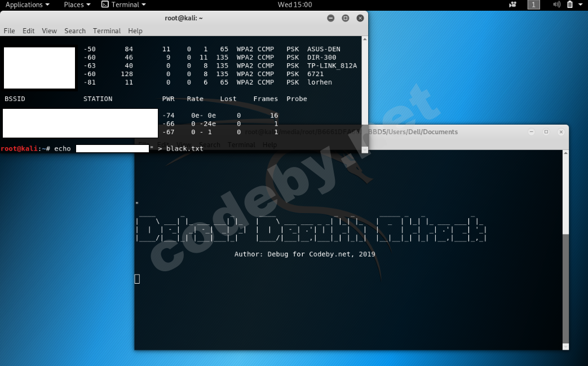588x366 pixels.
Task: Open Help menu in root@kali terminal
Action: point(135,31)
